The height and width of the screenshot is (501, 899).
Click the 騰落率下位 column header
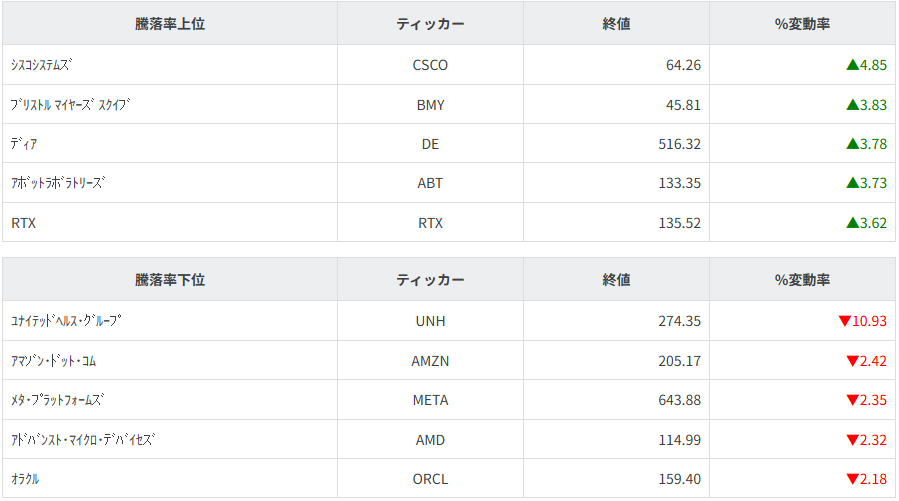(x=170, y=280)
